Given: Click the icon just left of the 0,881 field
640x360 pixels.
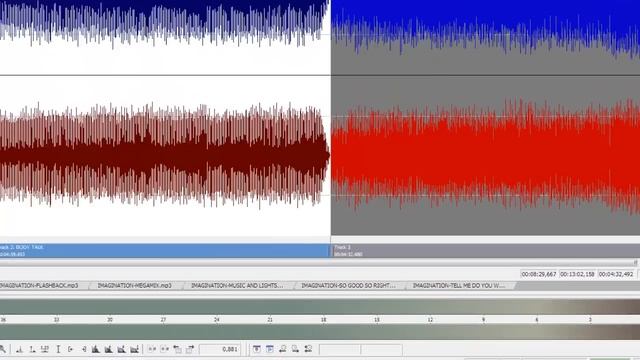Looking at the screenshot, I should 190,349.
